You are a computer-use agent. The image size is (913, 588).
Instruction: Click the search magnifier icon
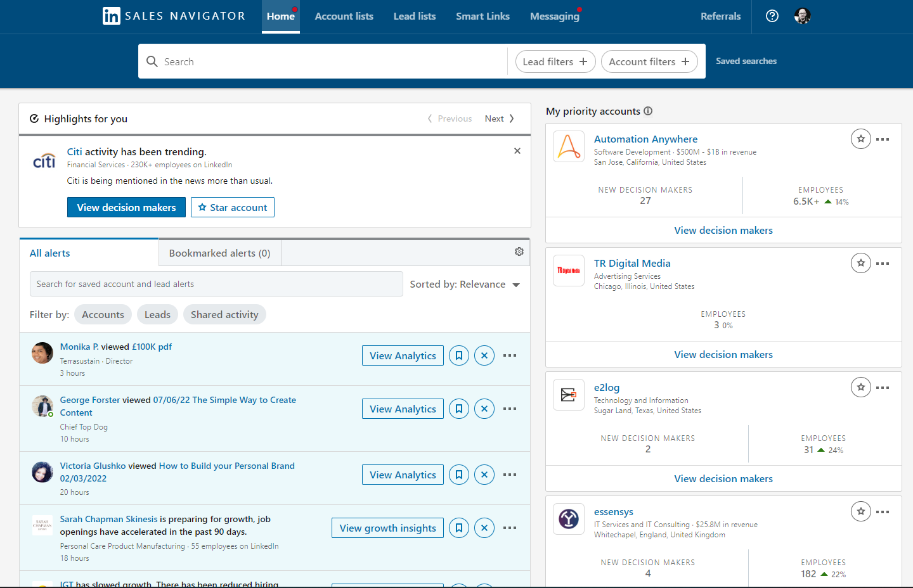point(152,61)
